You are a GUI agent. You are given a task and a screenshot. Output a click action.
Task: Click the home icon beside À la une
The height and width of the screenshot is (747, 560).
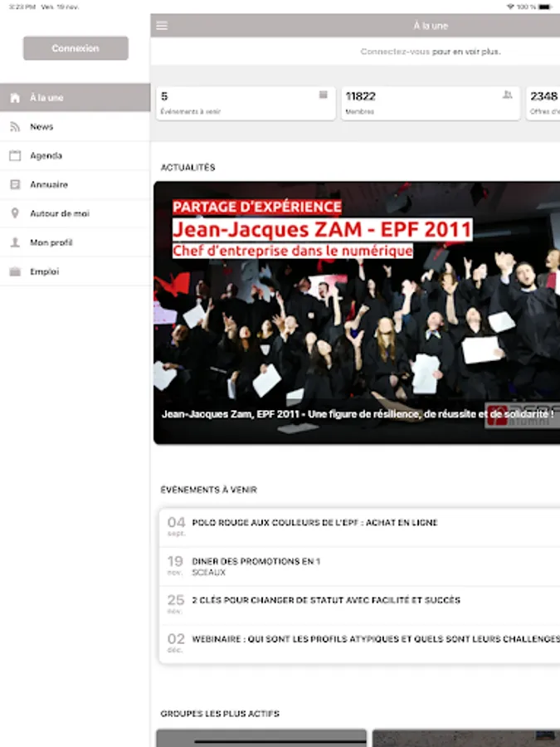[x=15, y=98]
